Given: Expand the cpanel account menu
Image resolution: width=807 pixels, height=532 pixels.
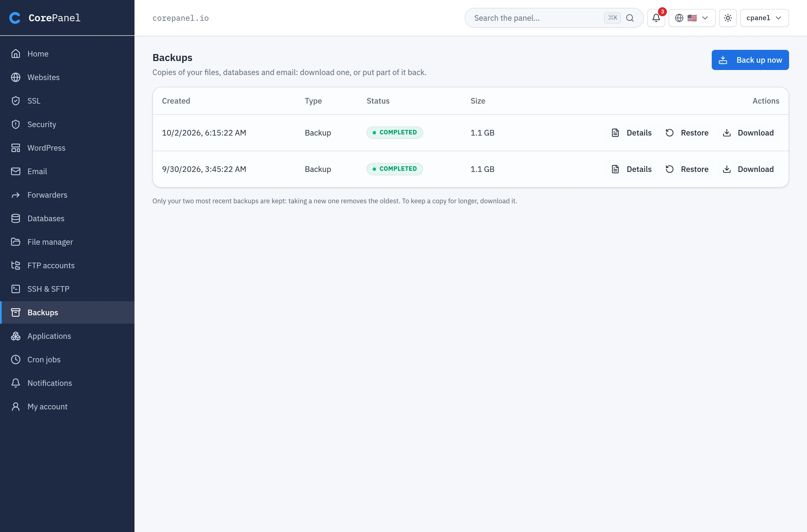Looking at the screenshot, I should [x=764, y=18].
